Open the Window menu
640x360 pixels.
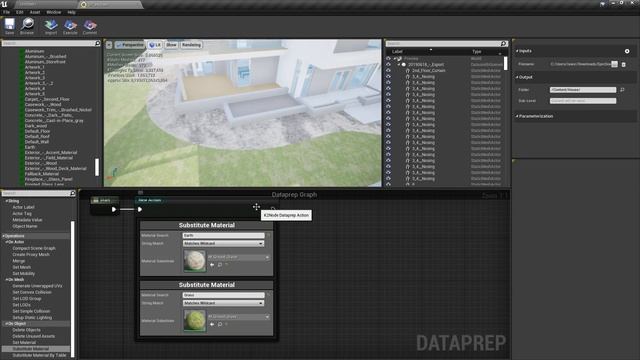54,12
